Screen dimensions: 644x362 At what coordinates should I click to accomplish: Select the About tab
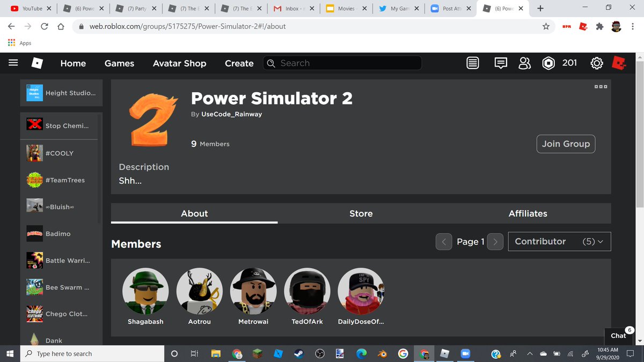click(194, 213)
